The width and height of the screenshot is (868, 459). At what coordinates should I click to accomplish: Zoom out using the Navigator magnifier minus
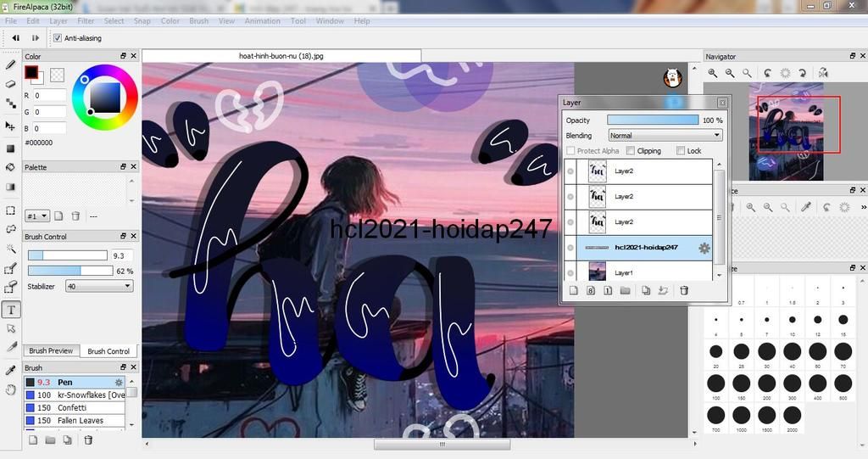(730, 73)
